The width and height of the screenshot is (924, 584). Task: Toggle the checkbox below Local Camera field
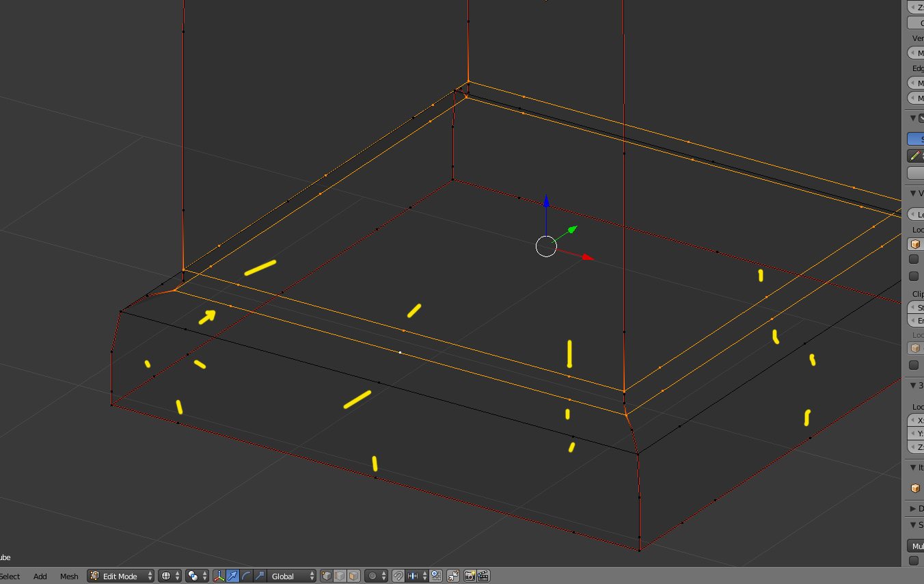point(914,364)
